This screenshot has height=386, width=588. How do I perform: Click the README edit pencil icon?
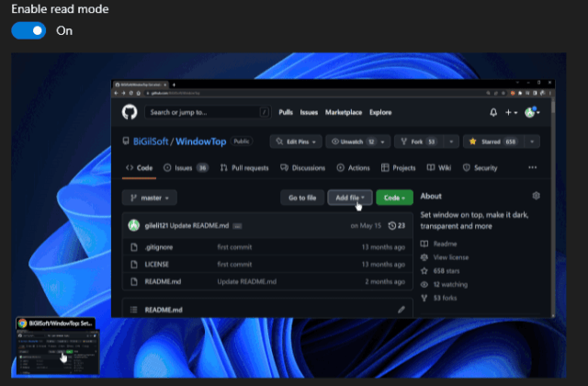click(401, 310)
